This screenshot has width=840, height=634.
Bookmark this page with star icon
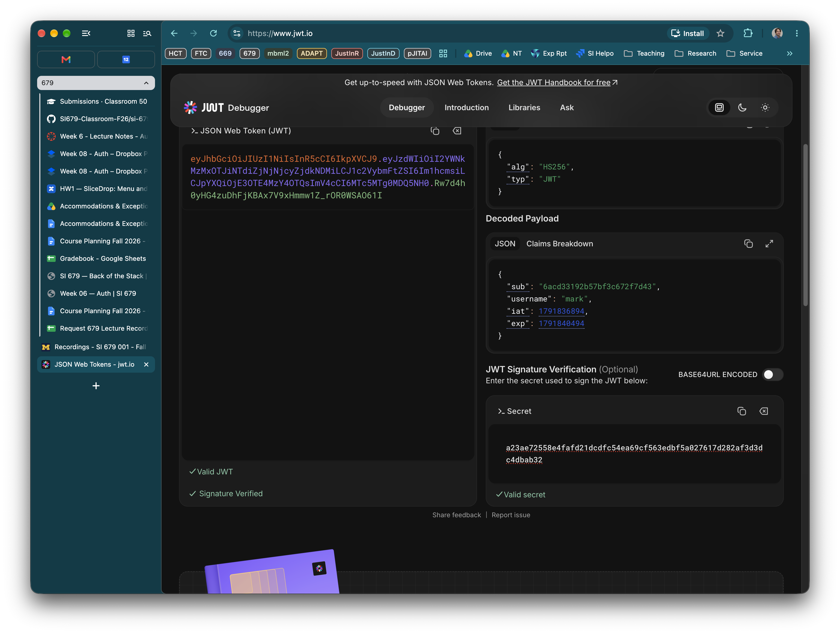coord(720,33)
